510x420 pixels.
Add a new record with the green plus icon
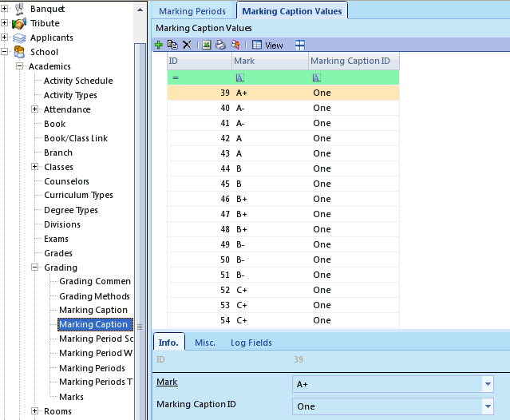tap(158, 45)
